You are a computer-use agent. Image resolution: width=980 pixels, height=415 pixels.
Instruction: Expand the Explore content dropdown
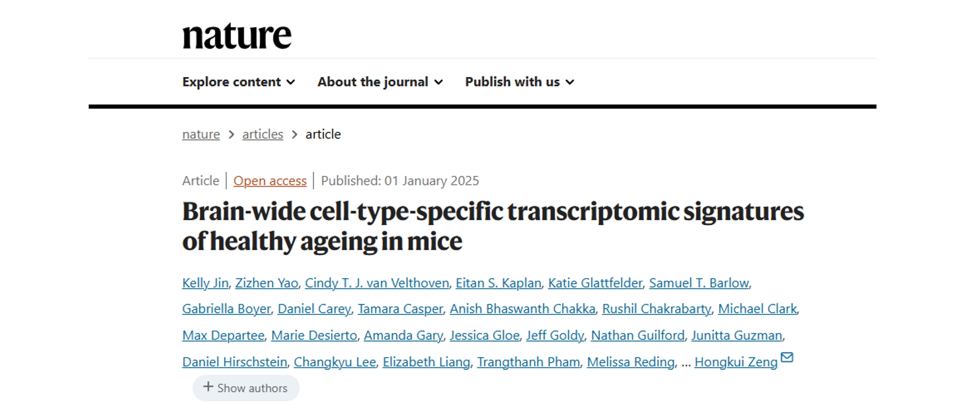(x=239, y=82)
